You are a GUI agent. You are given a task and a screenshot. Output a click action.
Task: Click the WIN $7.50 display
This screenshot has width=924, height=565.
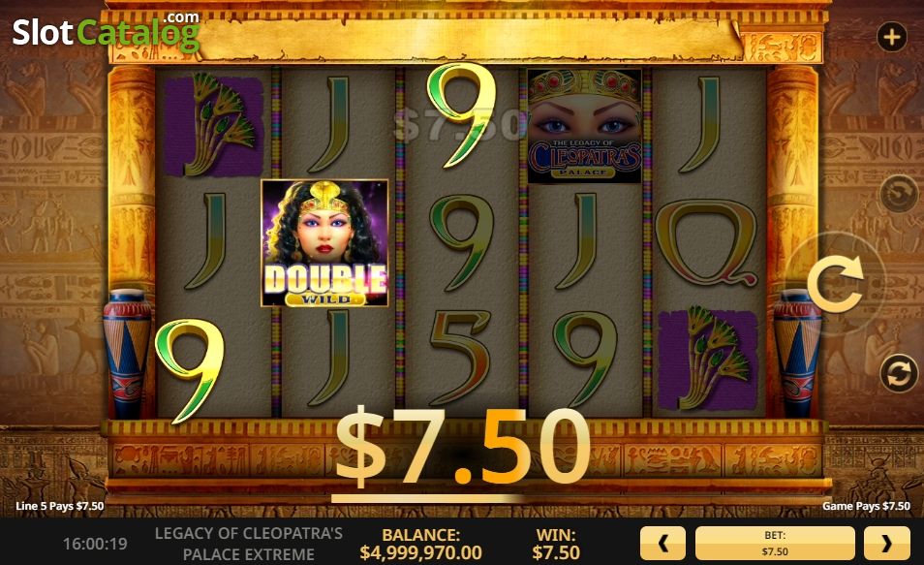(x=556, y=544)
